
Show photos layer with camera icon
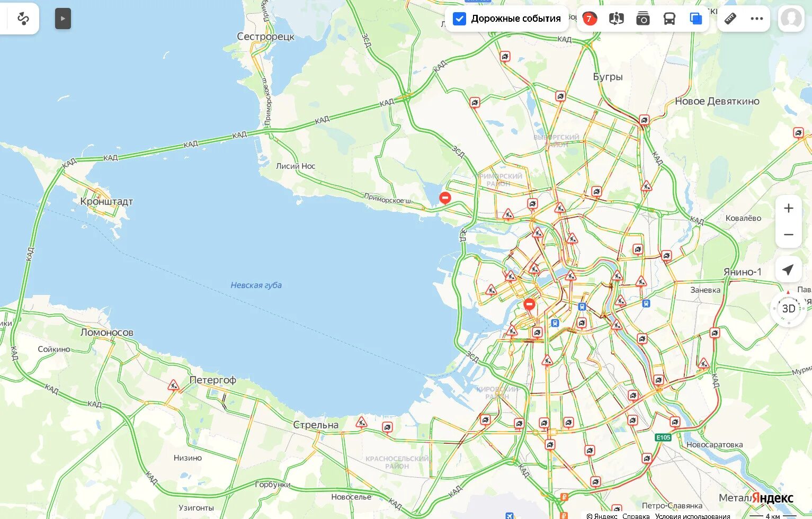643,19
